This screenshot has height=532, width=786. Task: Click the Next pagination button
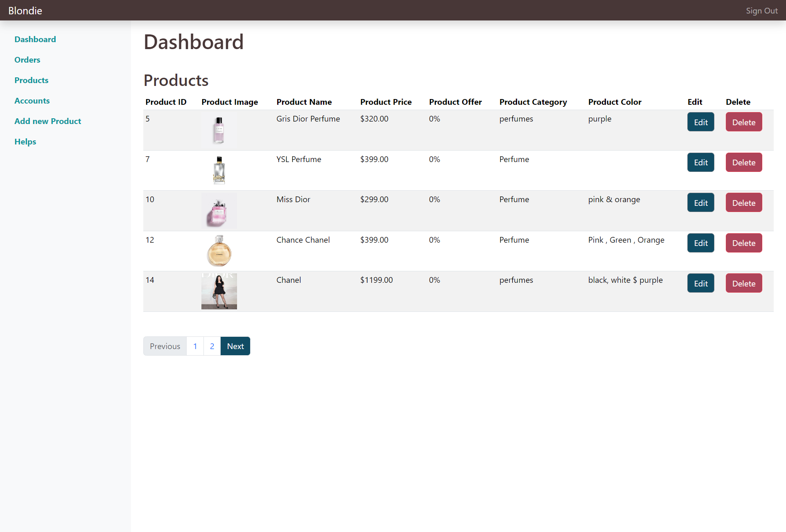235,346
